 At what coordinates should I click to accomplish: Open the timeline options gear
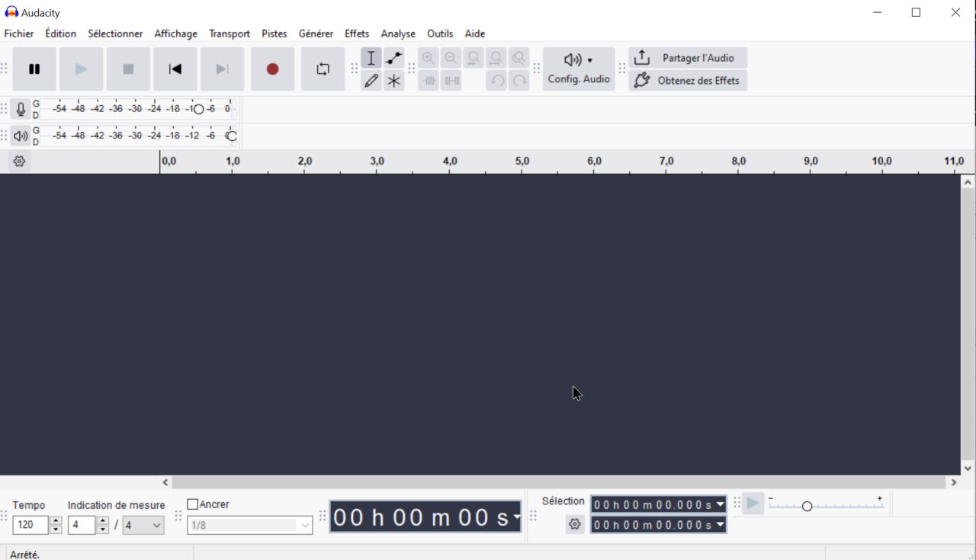pyautogui.click(x=19, y=161)
